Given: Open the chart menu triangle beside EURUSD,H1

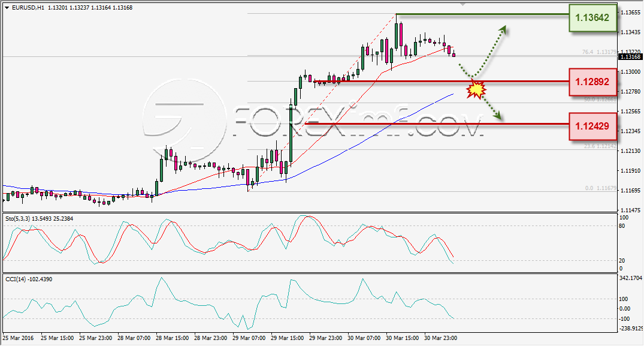Looking at the screenshot, I should coord(7,8).
